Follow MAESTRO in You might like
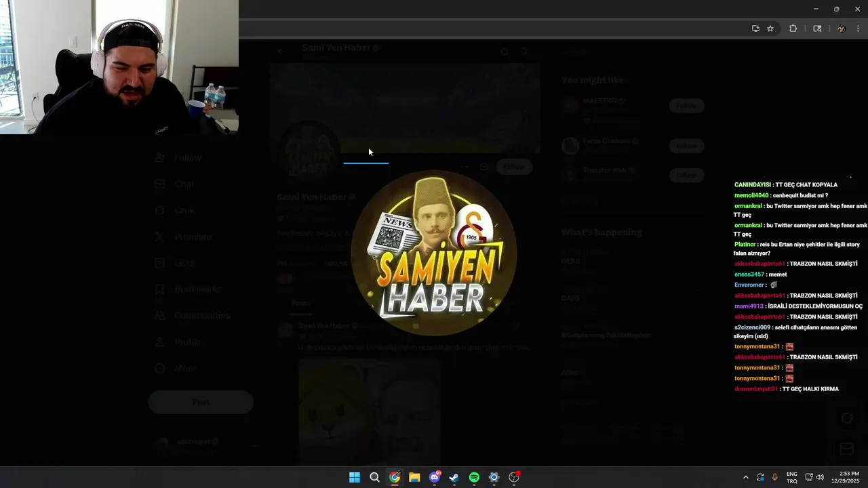The width and height of the screenshot is (868, 488). 686,106
